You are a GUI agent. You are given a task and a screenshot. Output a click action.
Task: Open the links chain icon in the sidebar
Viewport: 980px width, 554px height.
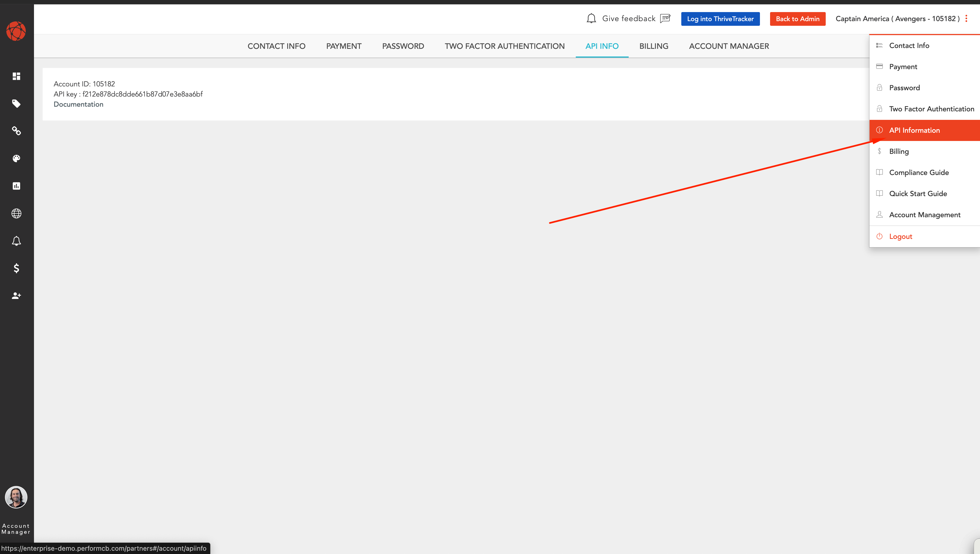click(x=16, y=131)
